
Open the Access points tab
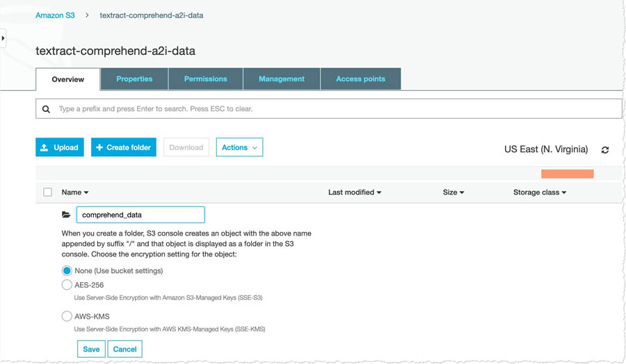(360, 79)
